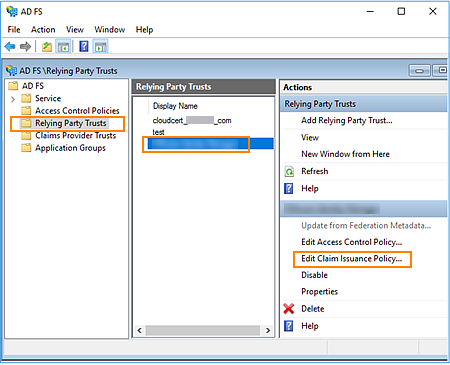Click the red X Delete icon
450x365 pixels.
pos(289,309)
